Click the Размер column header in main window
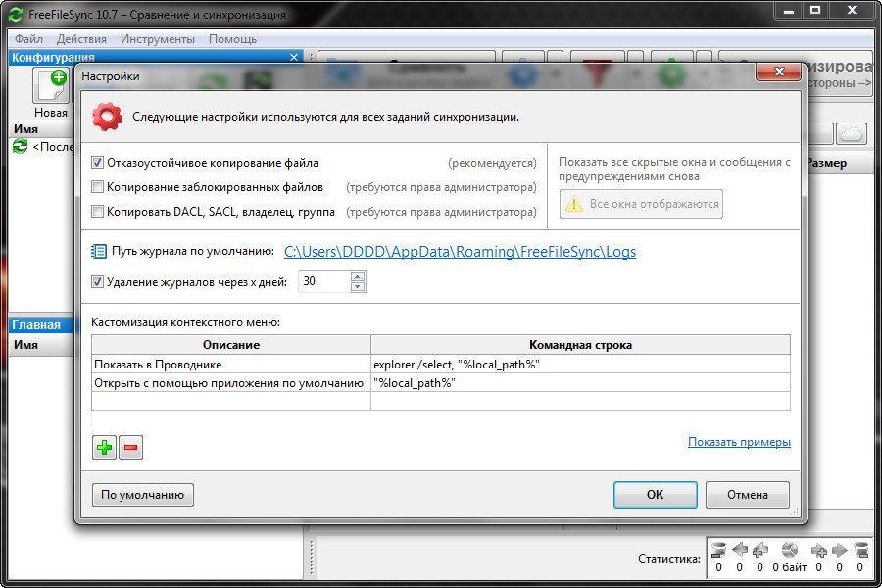Image resolution: width=882 pixels, height=588 pixels. 826,164
